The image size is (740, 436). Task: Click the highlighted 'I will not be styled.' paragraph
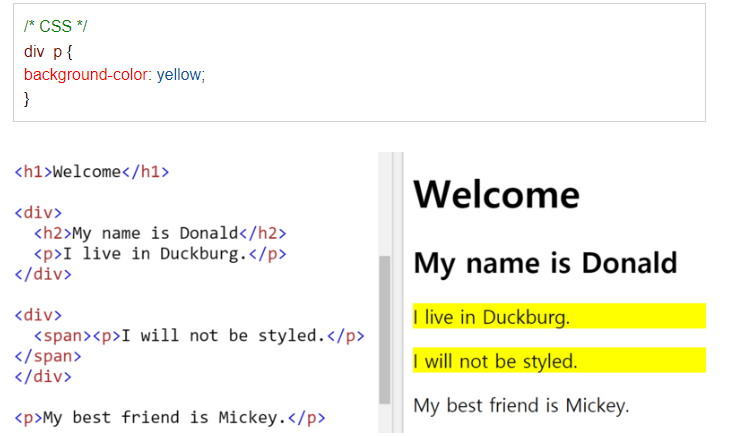pyautogui.click(x=559, y=361)
